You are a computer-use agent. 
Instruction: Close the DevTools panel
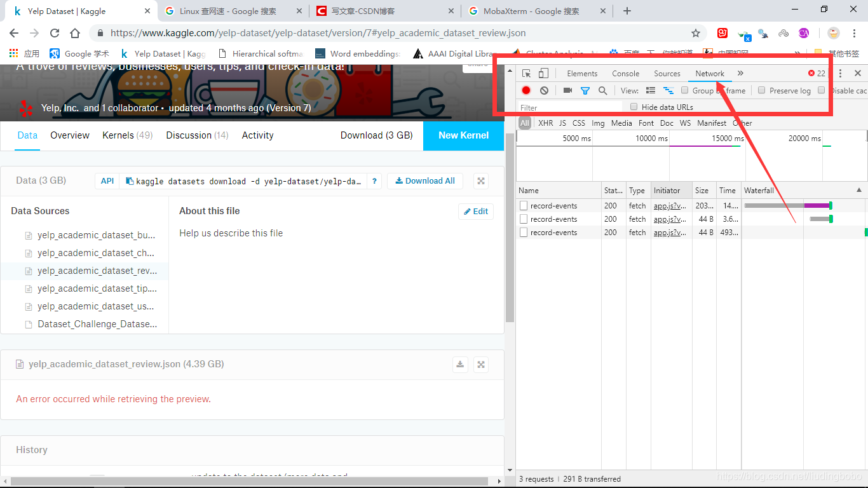point(858,73)
